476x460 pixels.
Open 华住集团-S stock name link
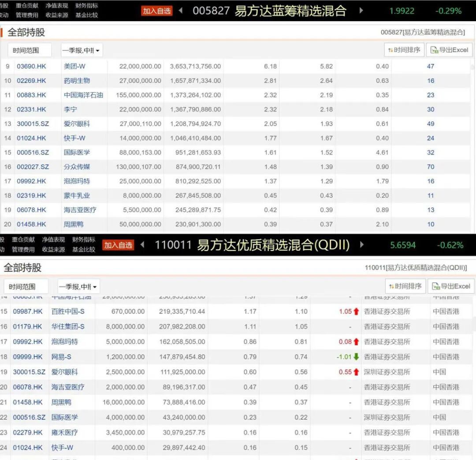pos(68,327)
